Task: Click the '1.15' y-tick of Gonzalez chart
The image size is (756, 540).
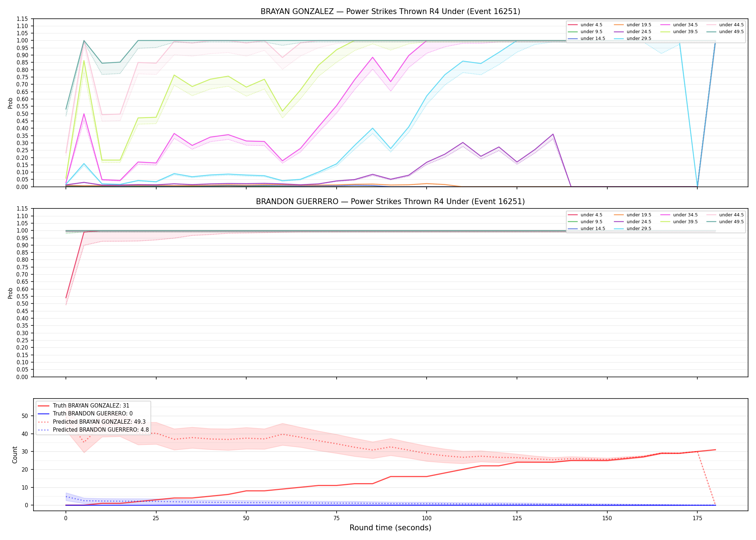Action: [x=22, y=19]
